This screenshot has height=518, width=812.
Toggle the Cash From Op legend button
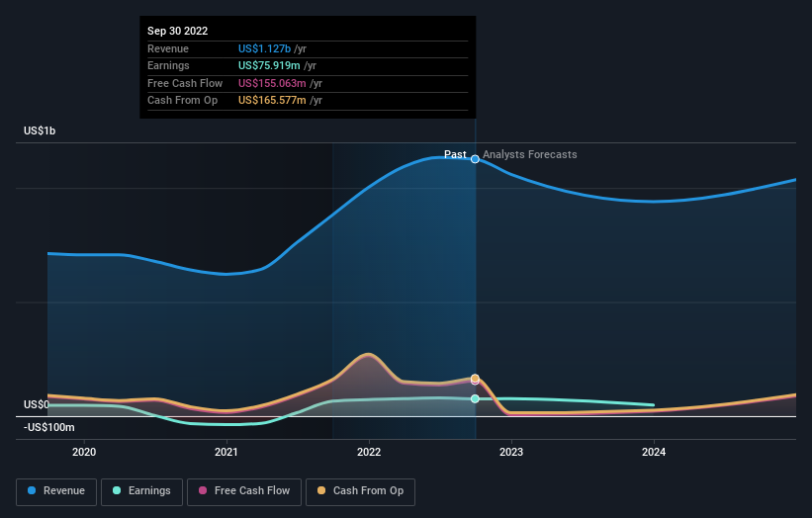coord(360,491)
